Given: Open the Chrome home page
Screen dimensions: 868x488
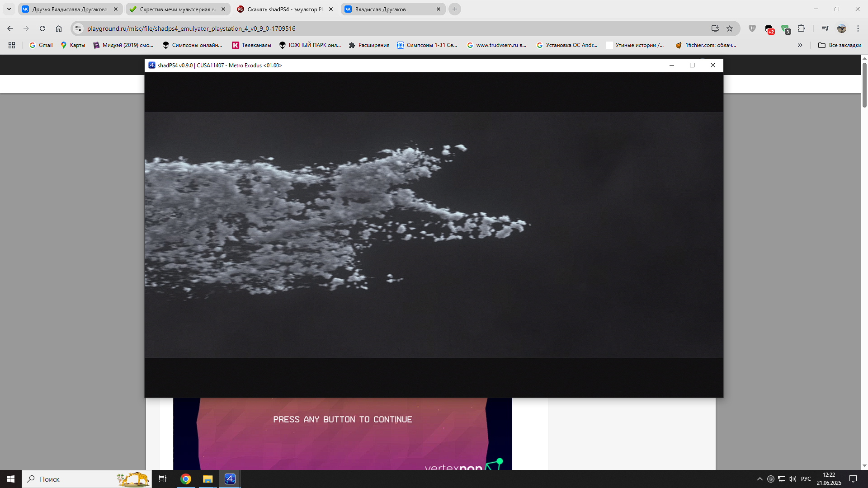Looking at the screenshot, I should pos(59,28).
